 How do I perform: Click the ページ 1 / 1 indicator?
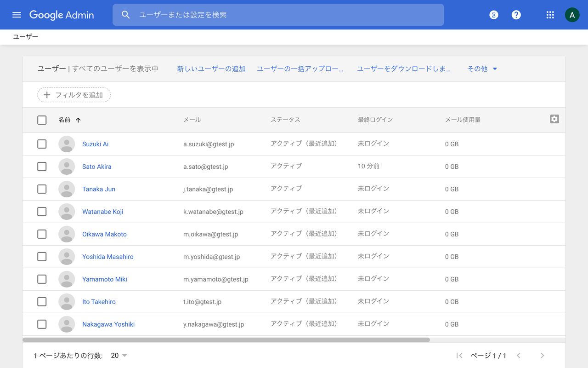(488, 356)
